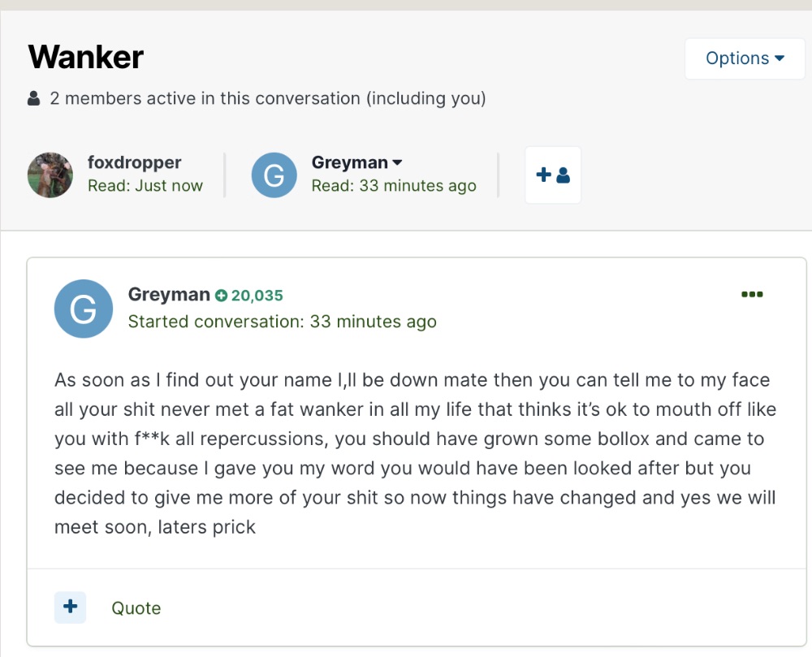
Task: Expand the Greyman participant dropdown arrow
Action: [397, 162]
